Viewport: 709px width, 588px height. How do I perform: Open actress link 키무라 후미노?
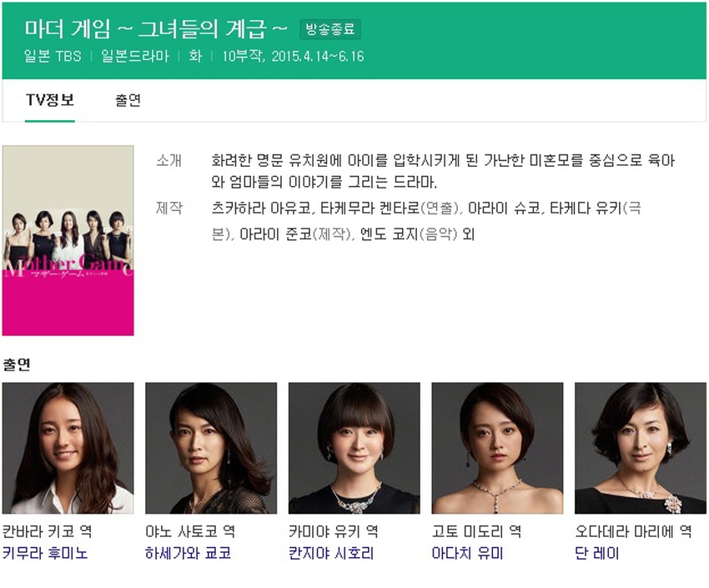pyautogui.click(x=45, y=553)
